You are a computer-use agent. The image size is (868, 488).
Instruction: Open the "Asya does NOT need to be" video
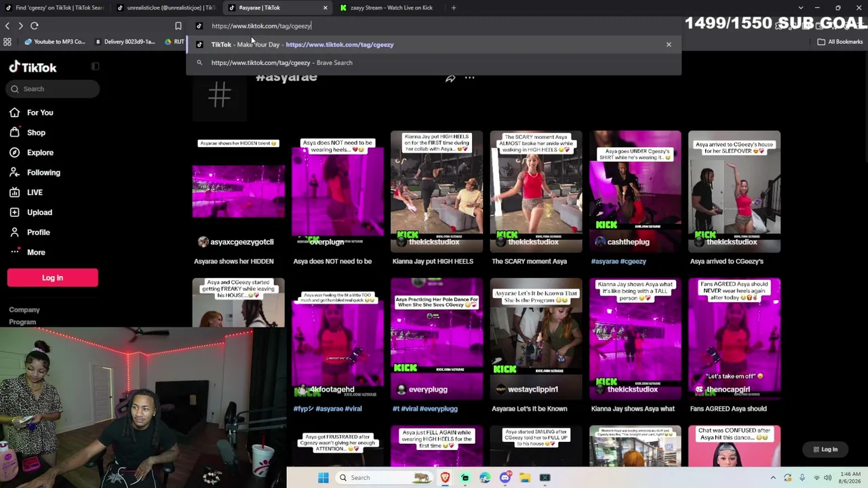click(x=338, y=191)
